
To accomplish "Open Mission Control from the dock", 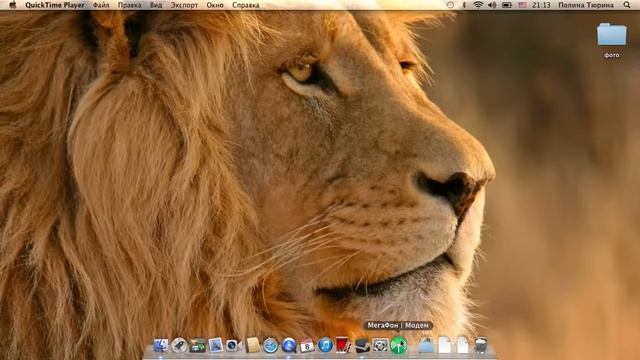I will point(198,345).
